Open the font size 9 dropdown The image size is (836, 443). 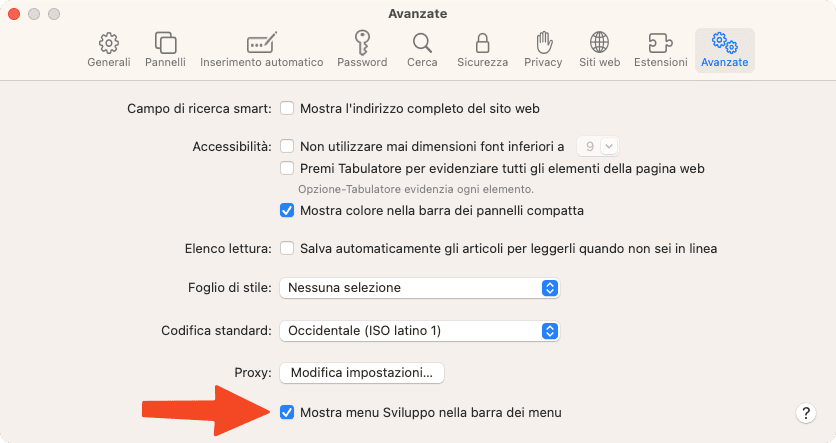click(598, 146)
